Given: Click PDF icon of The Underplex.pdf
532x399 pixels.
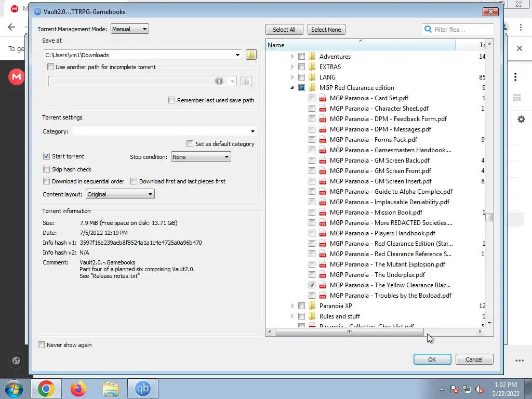Looking at the screenshot, I should 322,274.
